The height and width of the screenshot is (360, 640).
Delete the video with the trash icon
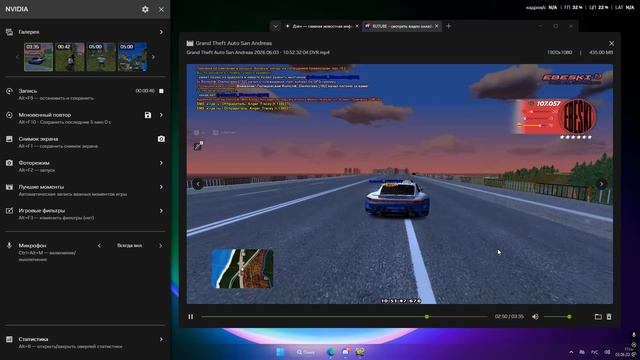pos(609,317)
